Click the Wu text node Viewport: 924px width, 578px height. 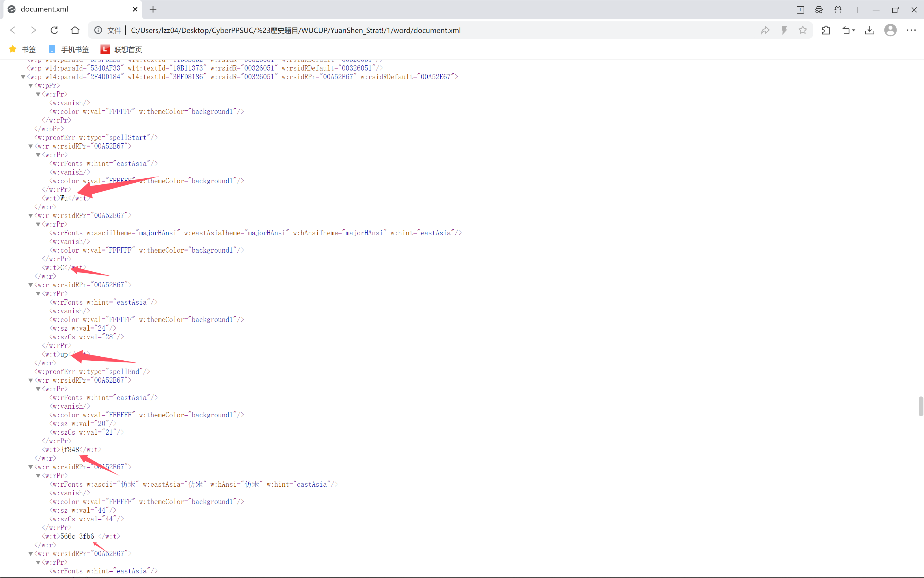(x=64, y=198)
